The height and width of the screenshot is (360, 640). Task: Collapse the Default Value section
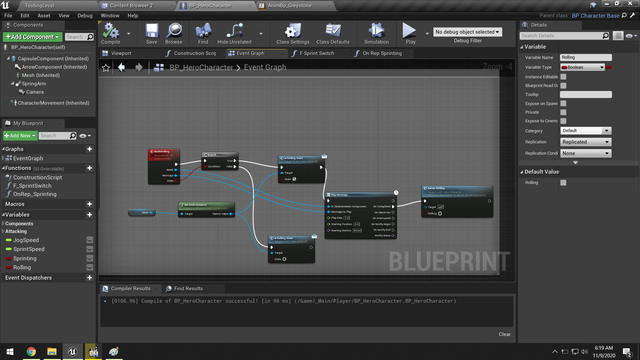click(522, 172)
